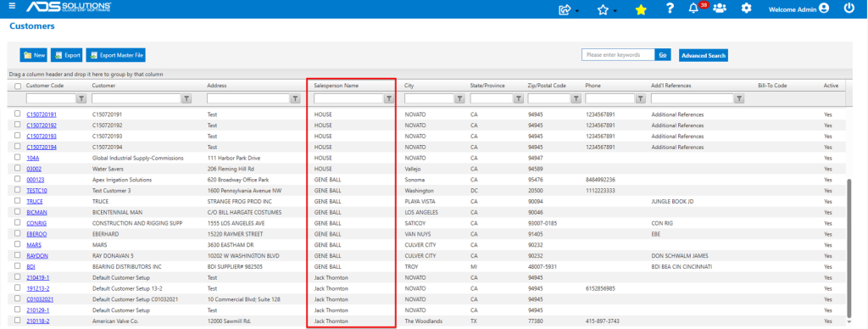Check the row for 210118-2
The image size is (868, 329).
pos(18,321)
